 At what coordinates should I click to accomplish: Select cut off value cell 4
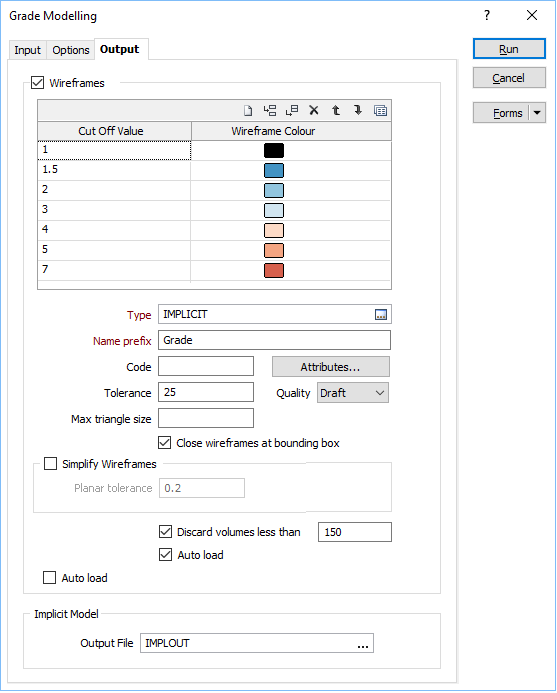(x=114, y=230)
